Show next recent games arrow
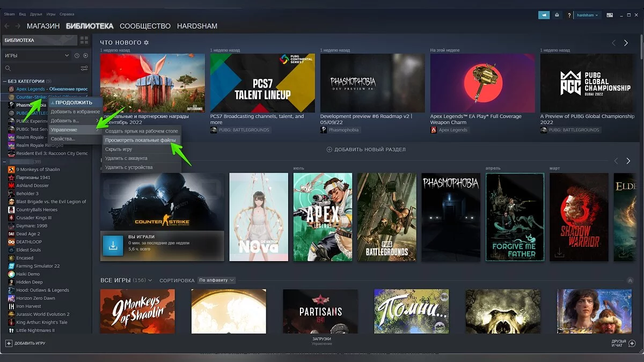Screen dimensions: 644x362 (x=628, y=161)
